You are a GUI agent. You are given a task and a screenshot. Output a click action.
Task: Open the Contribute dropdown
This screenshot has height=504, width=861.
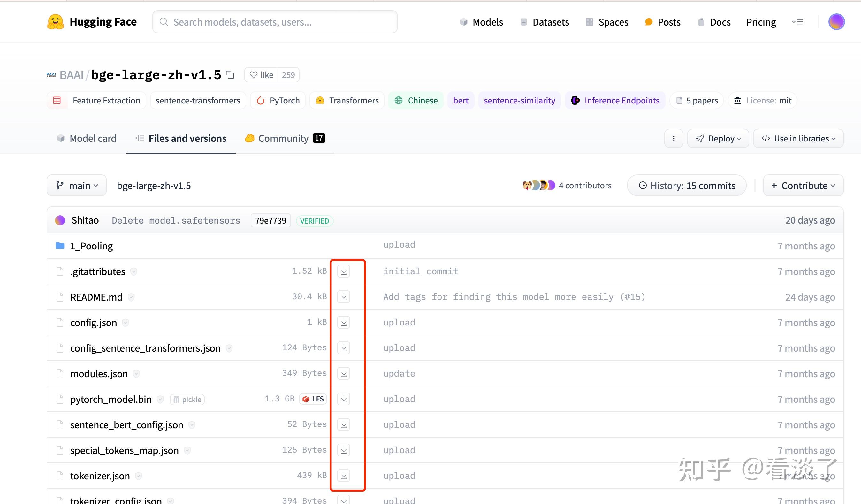click(803, 186)
